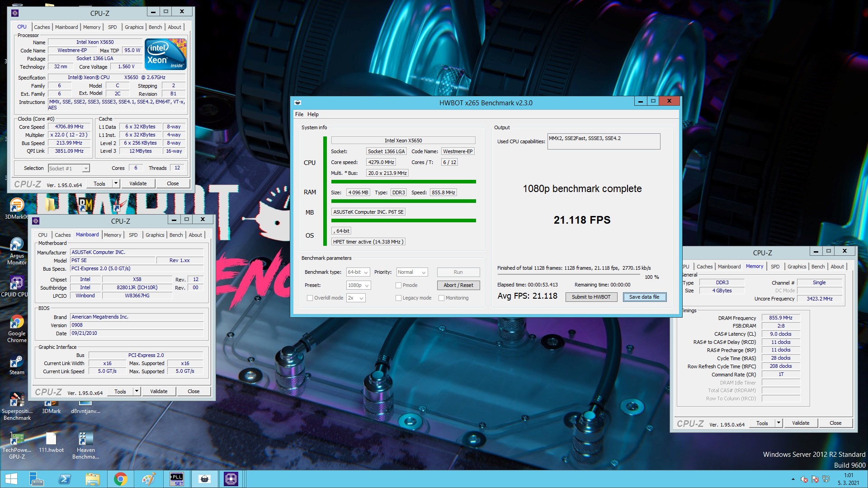
Task: Switch to Caches tab in top CPU-Z window
Action: pyautogui.click(x=42, y=27)
